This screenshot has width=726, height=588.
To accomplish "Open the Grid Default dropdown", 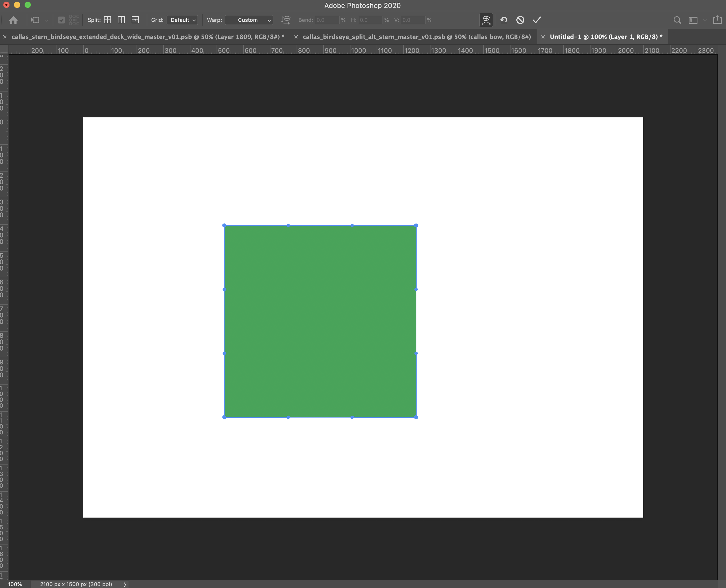I will pyautogui.click(x=182, y=20).
